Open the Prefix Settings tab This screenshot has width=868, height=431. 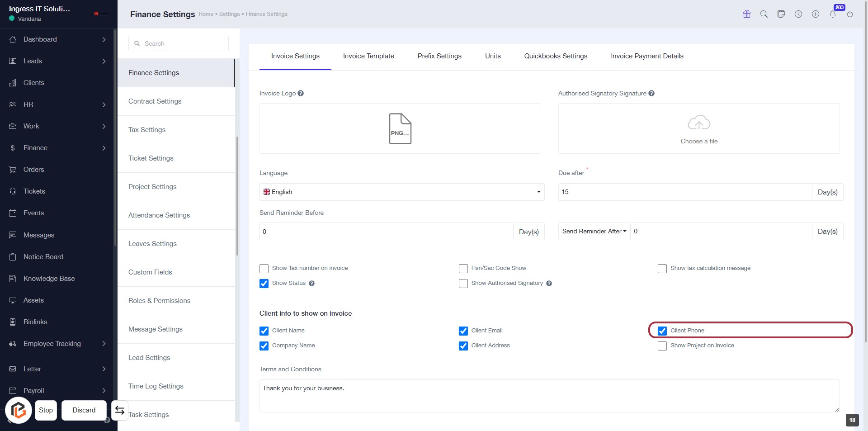(439, 56)
